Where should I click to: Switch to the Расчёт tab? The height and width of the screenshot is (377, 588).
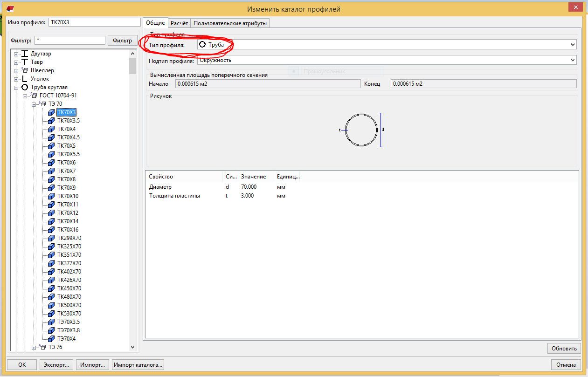click(179, 23)
